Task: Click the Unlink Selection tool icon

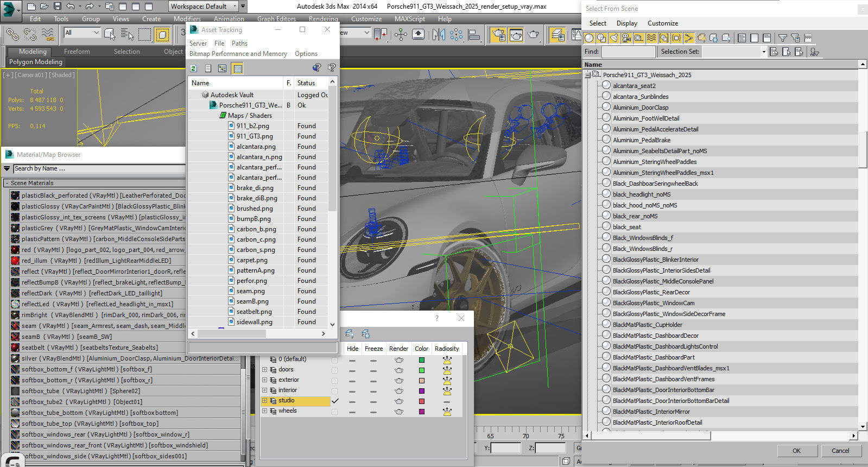Action: point(30,35)
